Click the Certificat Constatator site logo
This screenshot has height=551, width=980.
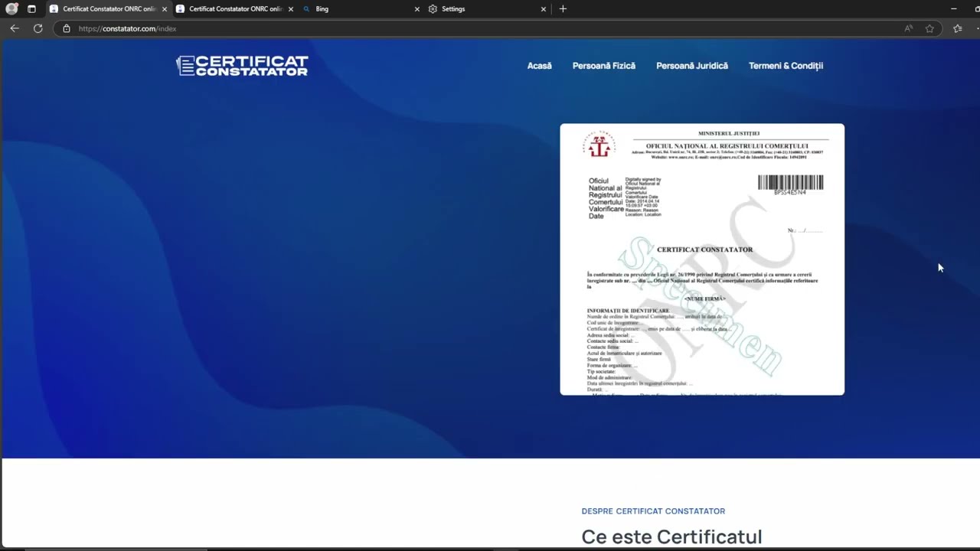point(242,66)
